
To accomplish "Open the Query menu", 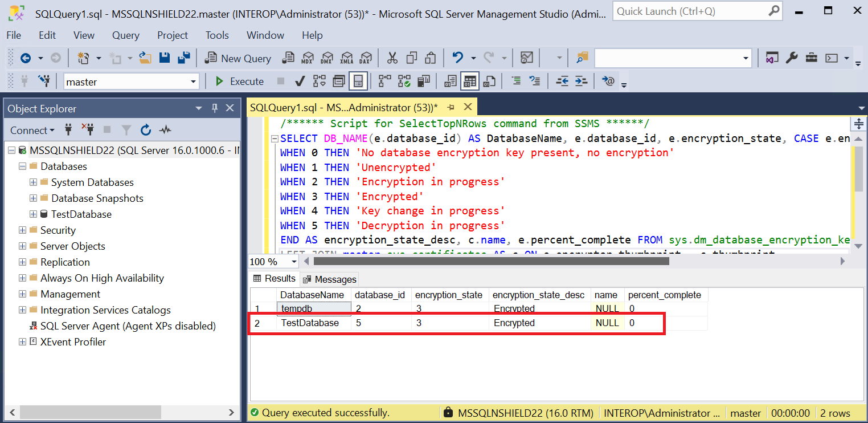I will coord(125,35).
